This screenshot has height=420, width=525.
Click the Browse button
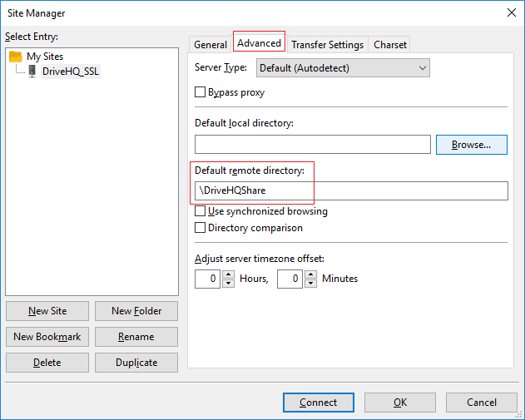pos(471,145)
